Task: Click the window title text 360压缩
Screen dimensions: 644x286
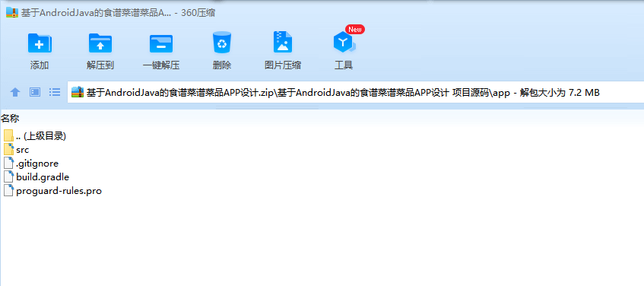Action: pyautogui.click(x=198, y=13)
